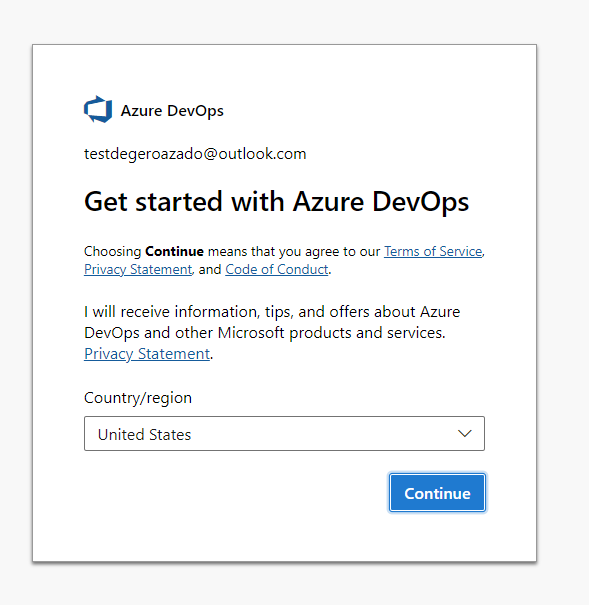Open the Country/region dropdown showing United States
This screenshot has width=589, height=605.
click(284, 433)
